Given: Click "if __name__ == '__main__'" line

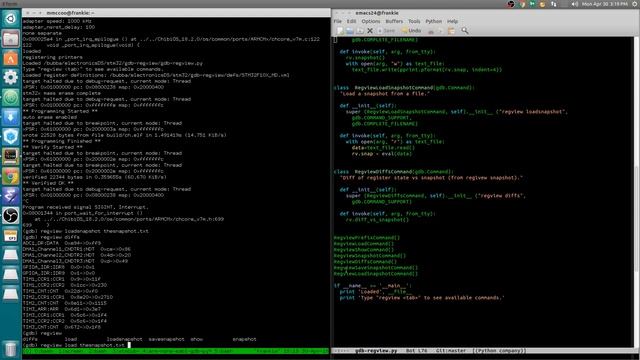Looking at the screenshot, I should click(373, 286).
